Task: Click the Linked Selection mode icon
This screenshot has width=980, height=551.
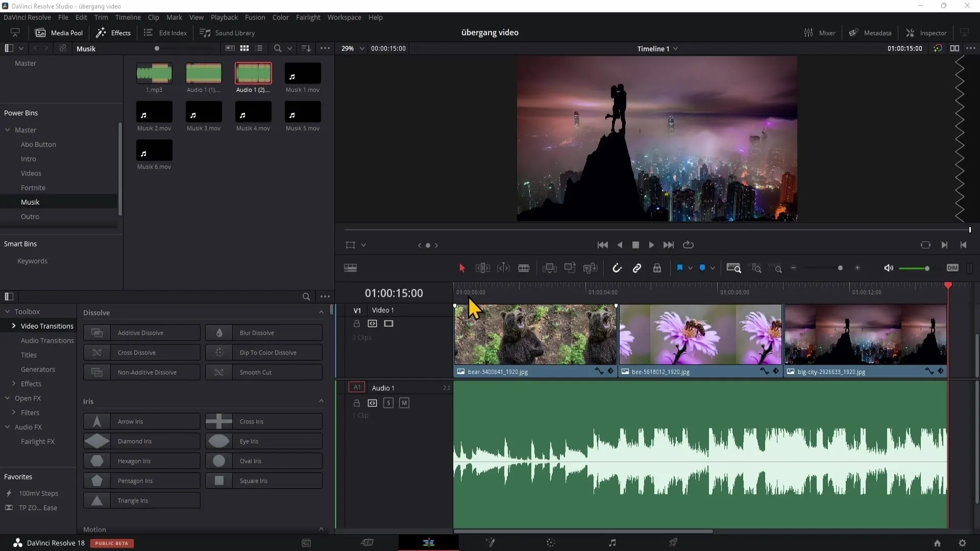Action: click(636, 268)
